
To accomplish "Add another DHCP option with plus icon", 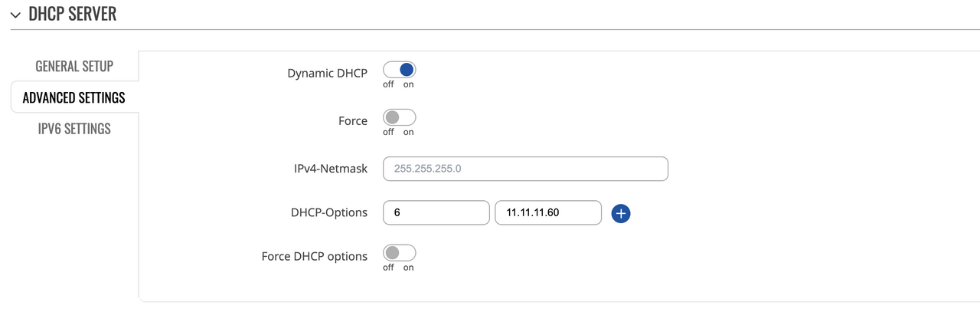I will pos(621,213).
